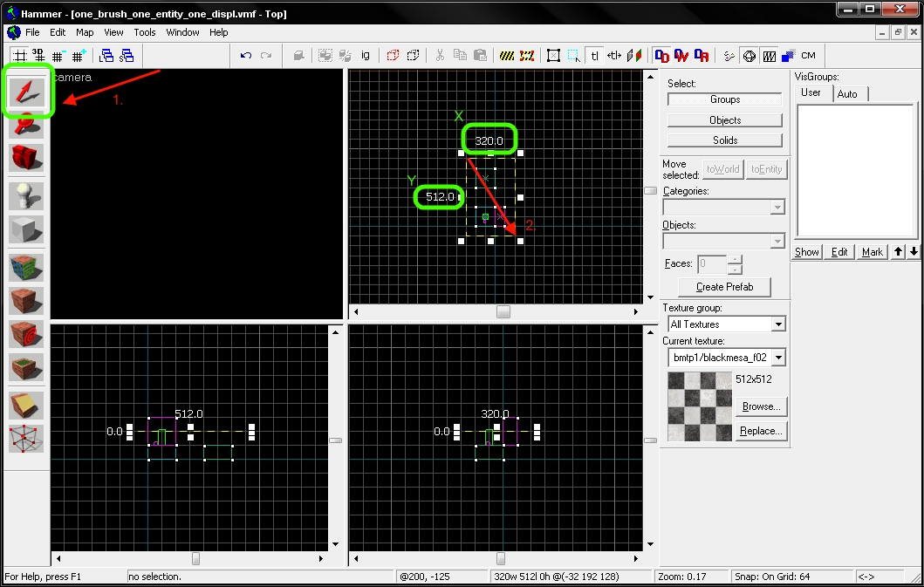924x587 pixels.
Task: Select the Selection tool (red arrow)
Action: pyautogui.click(x=27, y=91)
